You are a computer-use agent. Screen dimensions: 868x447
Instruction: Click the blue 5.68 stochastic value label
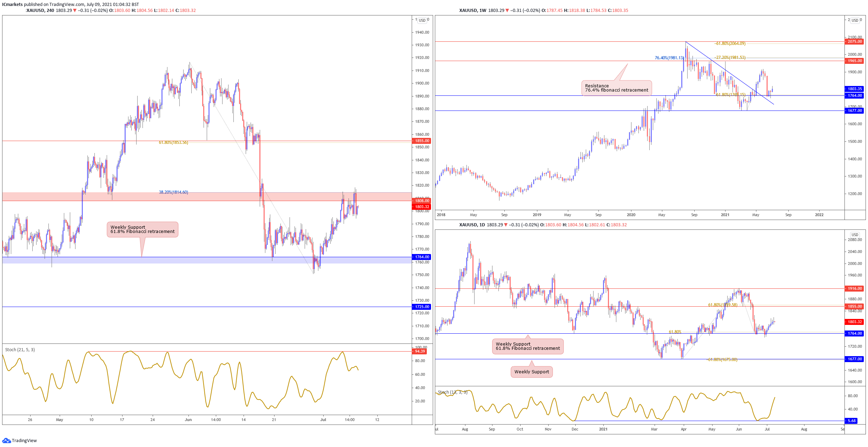click(852, 421)
